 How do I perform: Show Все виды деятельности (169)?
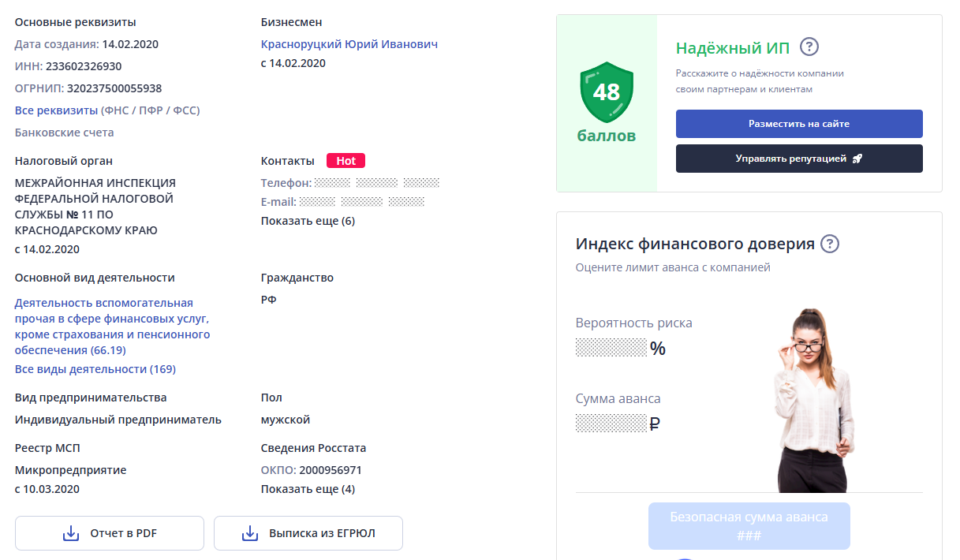(x=95, y=369)
